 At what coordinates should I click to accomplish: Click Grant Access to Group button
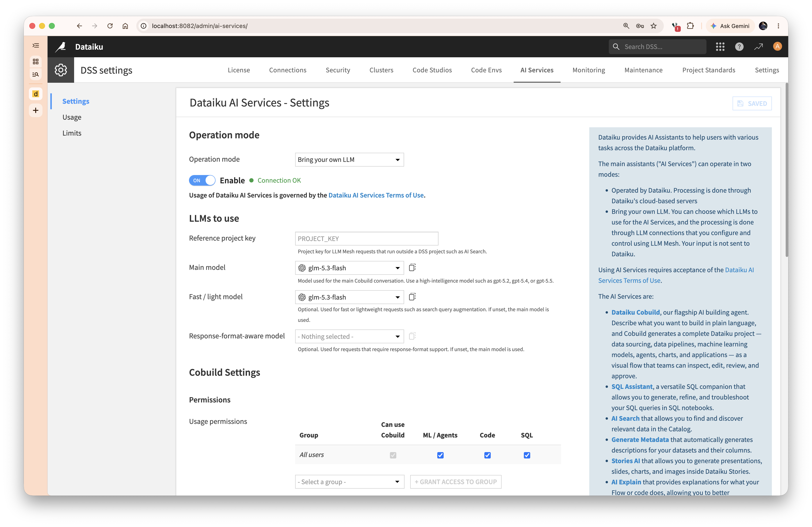click(455, 482)
